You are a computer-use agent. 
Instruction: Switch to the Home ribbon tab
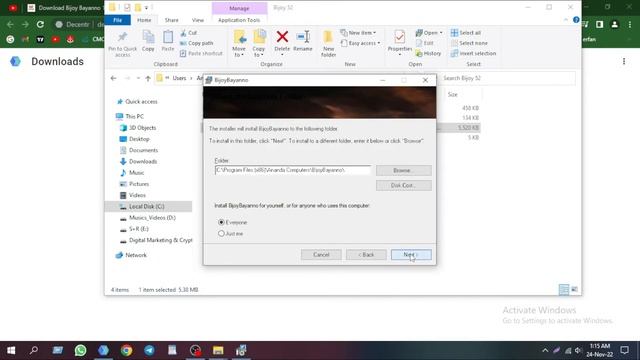tap(144, 20)
